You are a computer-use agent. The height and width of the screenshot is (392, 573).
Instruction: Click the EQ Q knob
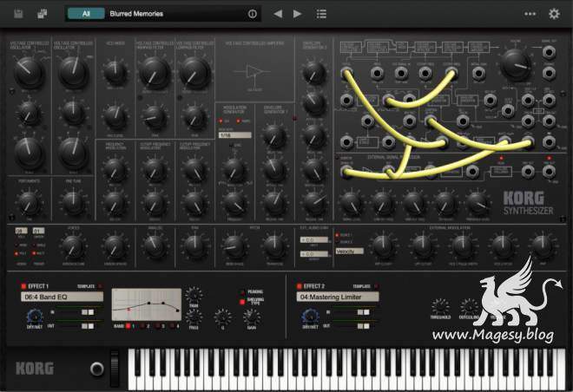click(222, 317)
